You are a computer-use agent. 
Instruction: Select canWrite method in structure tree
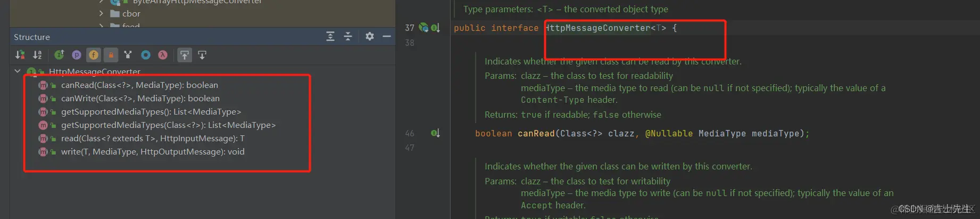tap(140, 98)
